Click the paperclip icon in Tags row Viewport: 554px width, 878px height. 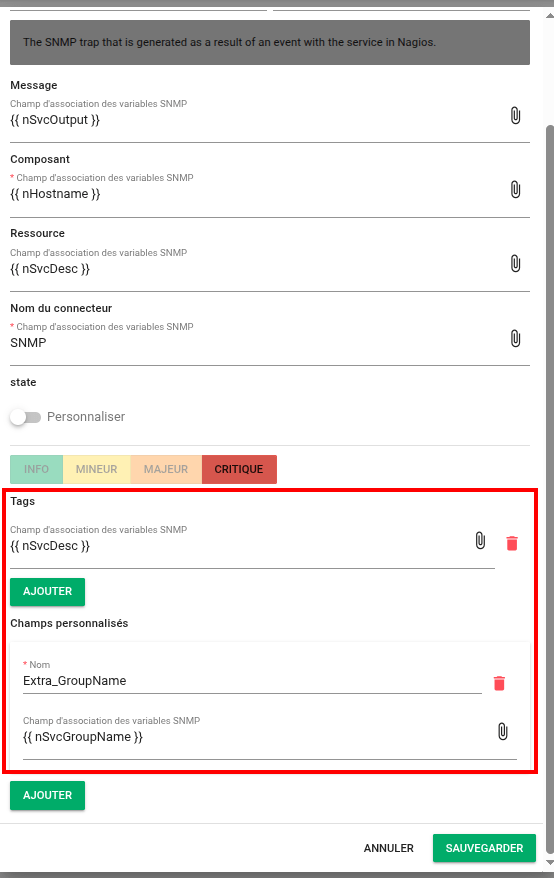480,540
